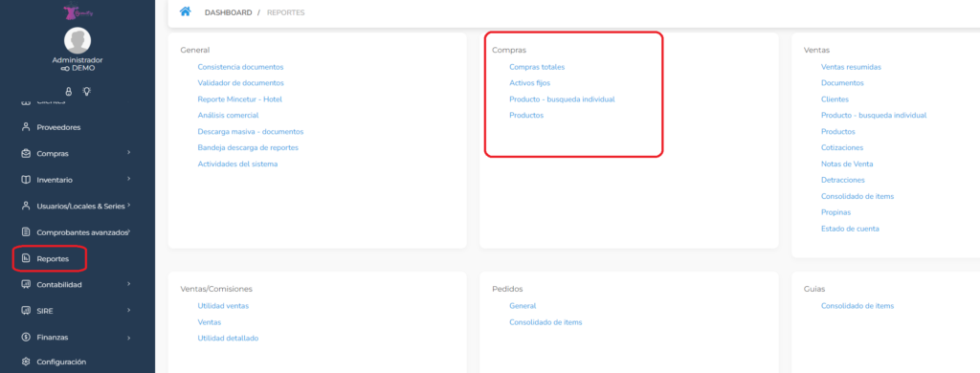The image size is (980, 373).
Task: Click the Usuarios/Locales & Series person icon
Action: point(26,206)
